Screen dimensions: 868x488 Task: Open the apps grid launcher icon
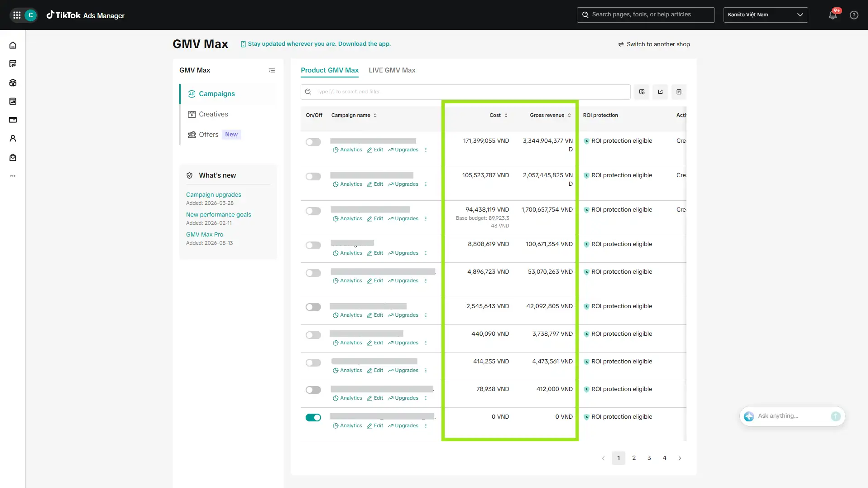point(17,15)
